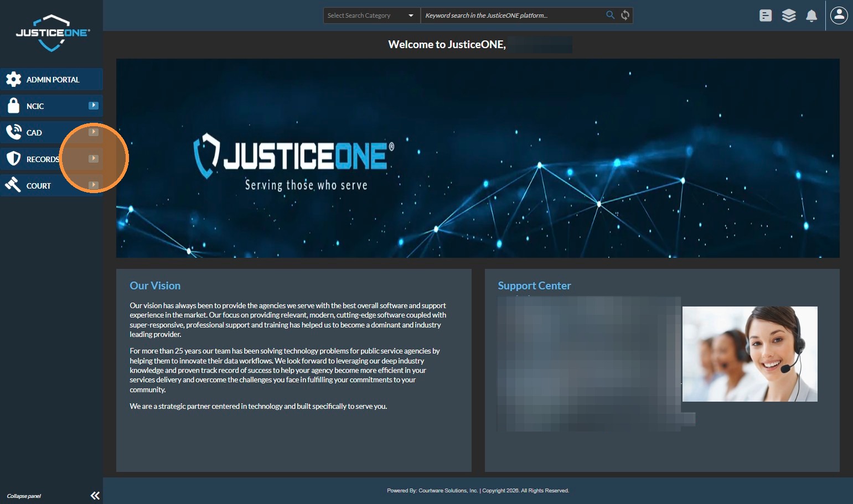Click the magnifying glass search icon
This screenshot has height=504, width=853.
[x=611, y=15]
